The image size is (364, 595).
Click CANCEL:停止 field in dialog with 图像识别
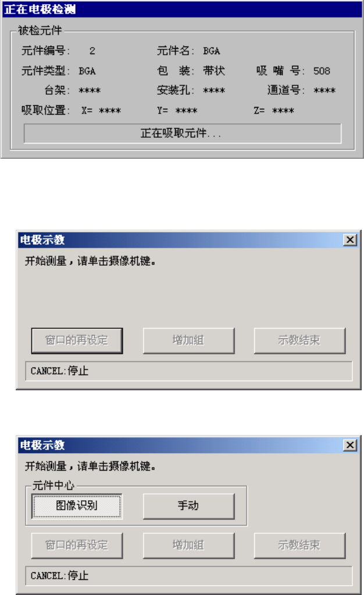coord(188,576)
